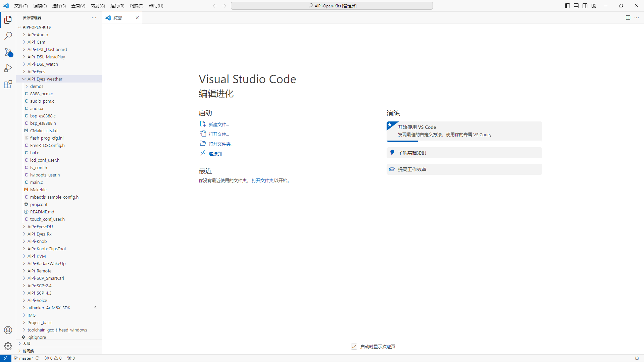Open the 了解基础知识 walkthrough

tap(464, 153)
